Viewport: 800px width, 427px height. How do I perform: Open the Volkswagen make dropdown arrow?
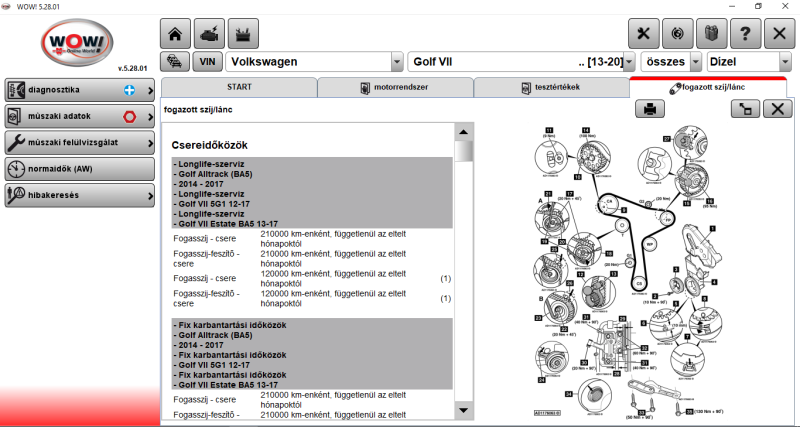397,62
